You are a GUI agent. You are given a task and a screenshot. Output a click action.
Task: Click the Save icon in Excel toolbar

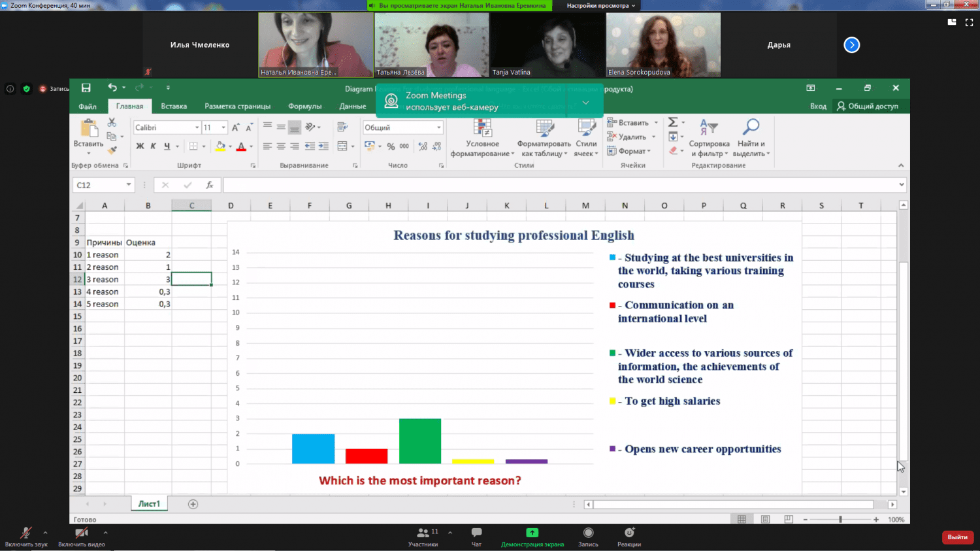86,88
